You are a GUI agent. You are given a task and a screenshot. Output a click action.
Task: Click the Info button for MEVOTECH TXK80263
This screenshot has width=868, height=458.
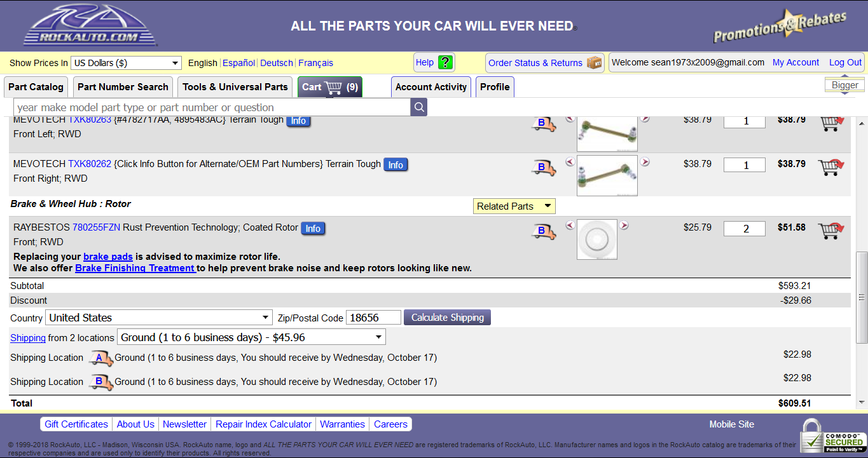pos(299,121)
